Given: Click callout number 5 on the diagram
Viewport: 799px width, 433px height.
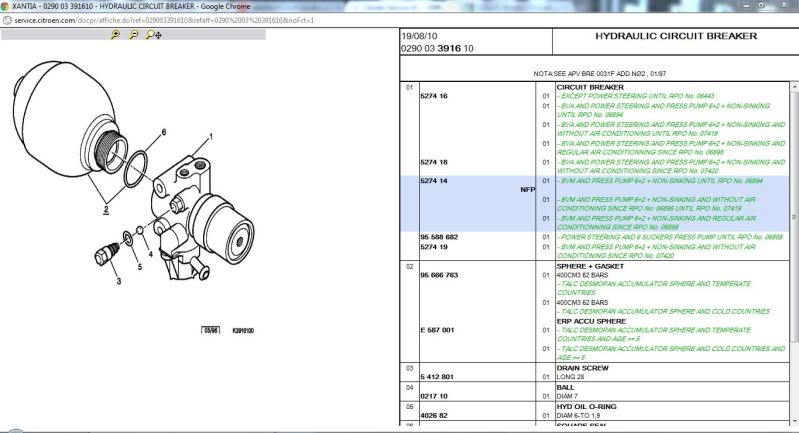Looking at the screenshot, I should tap(140, 267).
